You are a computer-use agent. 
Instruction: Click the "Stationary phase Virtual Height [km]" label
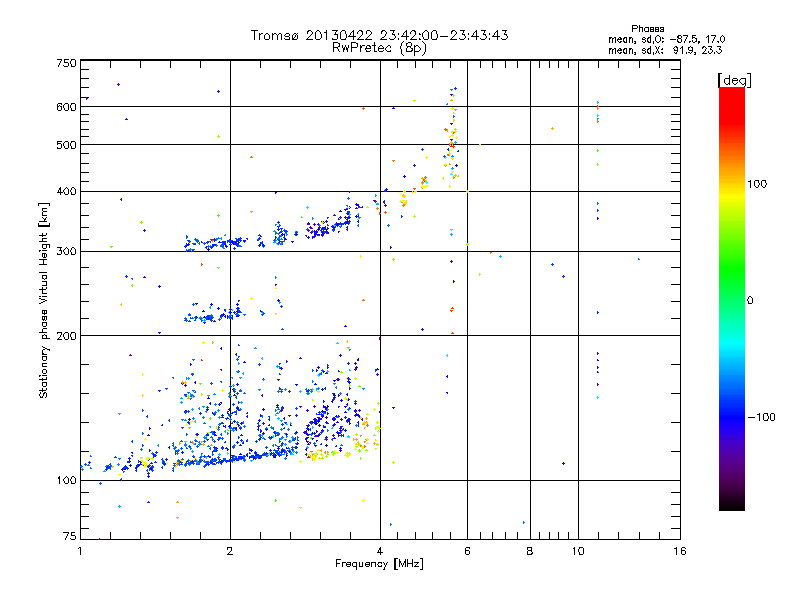(x=44, y=300)
